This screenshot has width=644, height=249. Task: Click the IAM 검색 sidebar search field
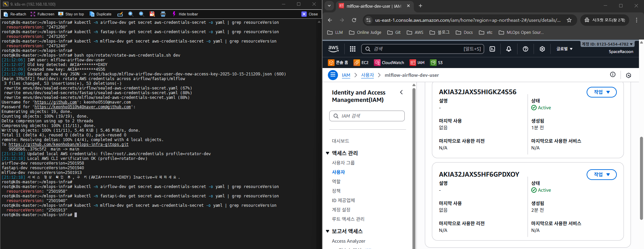coord(367,116)
